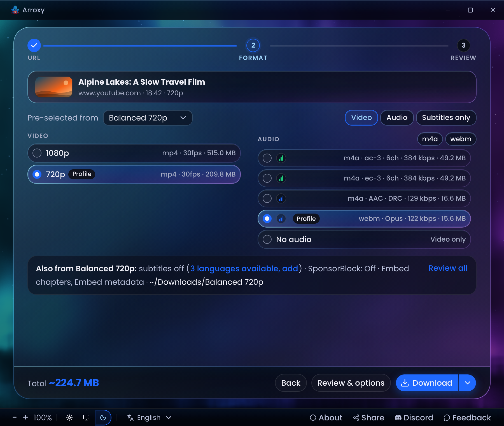Image resolution: width=504 pixels, height=426 pixels.
Task: Click the Arroxy app logo icon
Action: 15,10
